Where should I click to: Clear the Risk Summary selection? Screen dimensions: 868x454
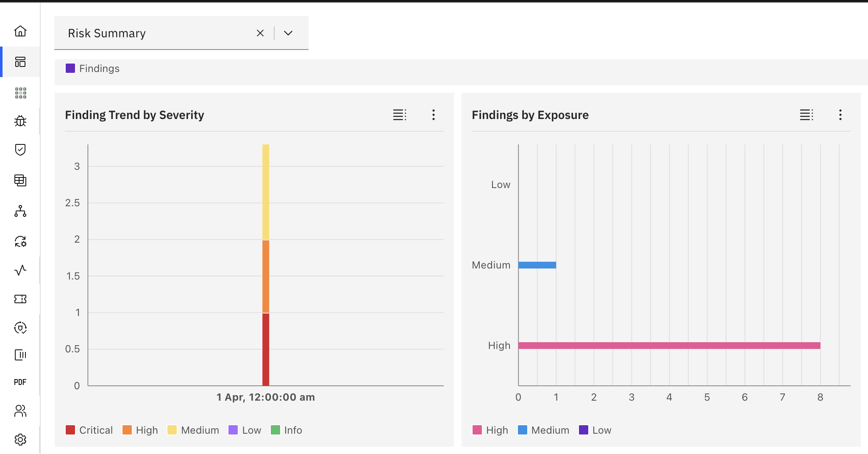click(x=260, y=33)
